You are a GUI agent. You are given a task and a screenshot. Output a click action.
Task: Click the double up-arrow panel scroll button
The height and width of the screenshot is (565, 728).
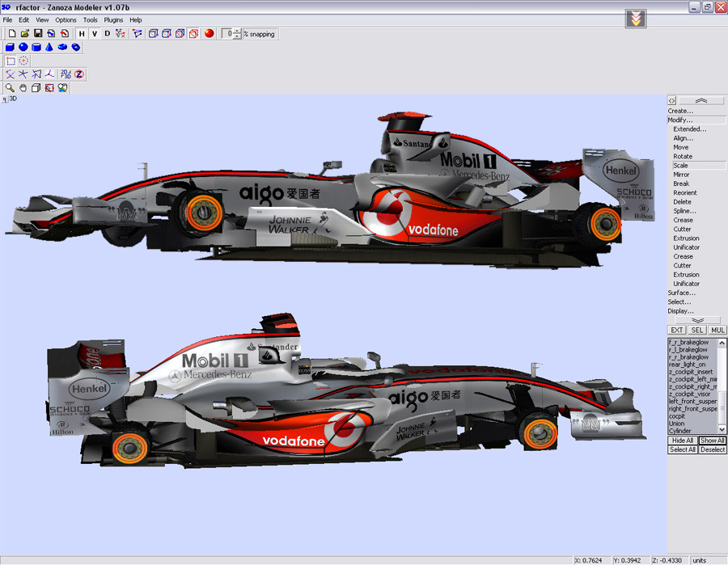[701, 100]
